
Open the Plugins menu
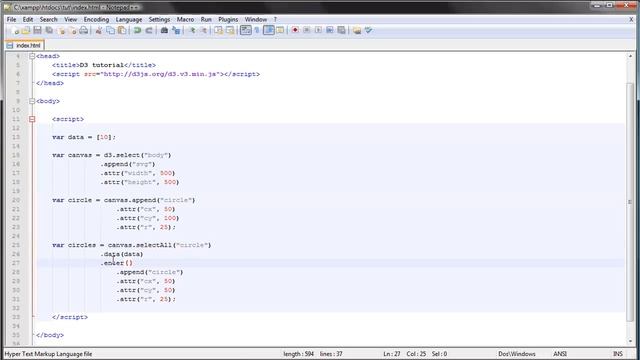(x=228, y=20)
